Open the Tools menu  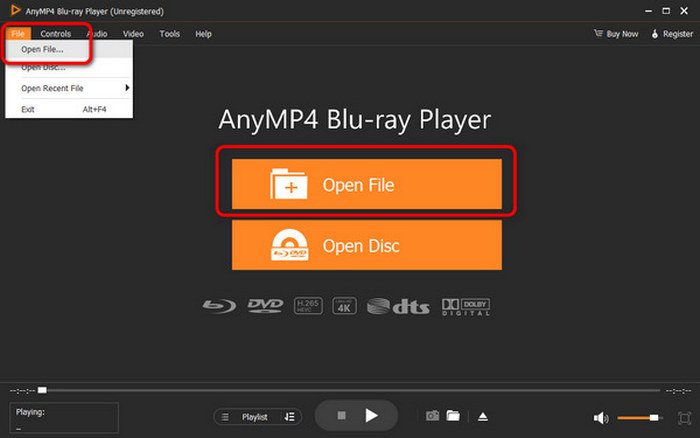(x=170, y=34)
